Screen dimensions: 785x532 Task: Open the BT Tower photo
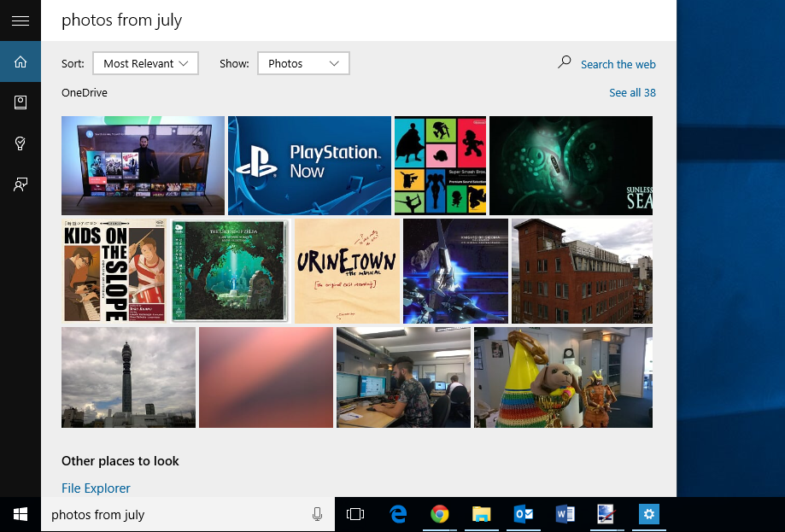click(x=129, y=377)
